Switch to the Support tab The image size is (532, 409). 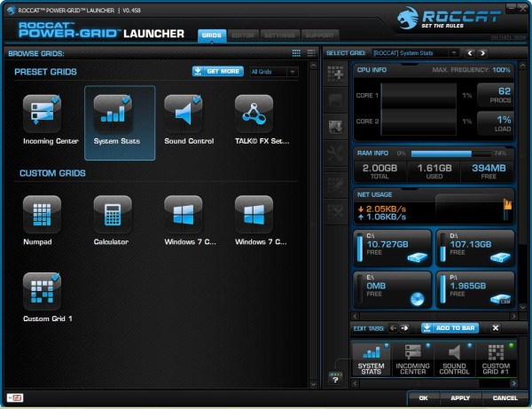point(319,35)
